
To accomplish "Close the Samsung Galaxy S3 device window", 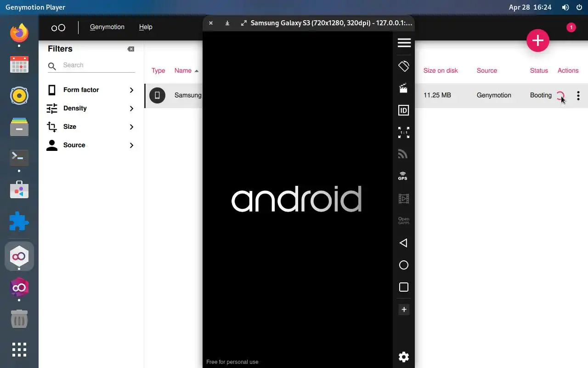I will (211, 23).
